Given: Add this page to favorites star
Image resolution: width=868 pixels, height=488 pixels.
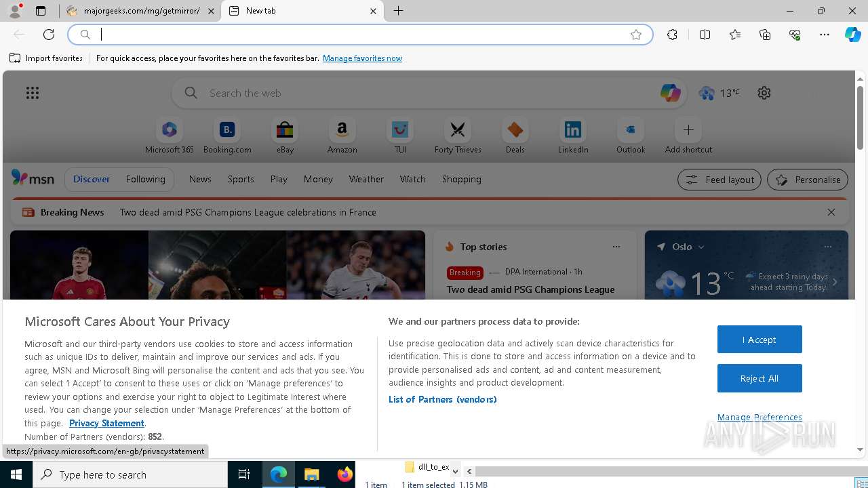Looking at the screenshot, I should pos(636,35).
